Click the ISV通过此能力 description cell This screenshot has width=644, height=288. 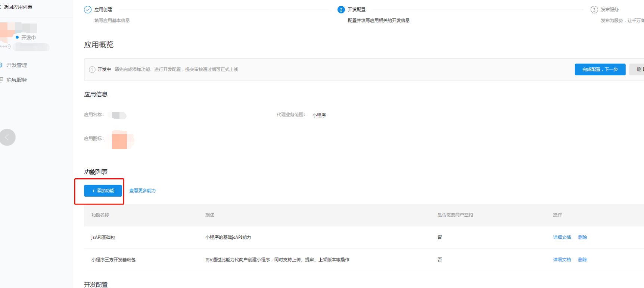[277, 260]
